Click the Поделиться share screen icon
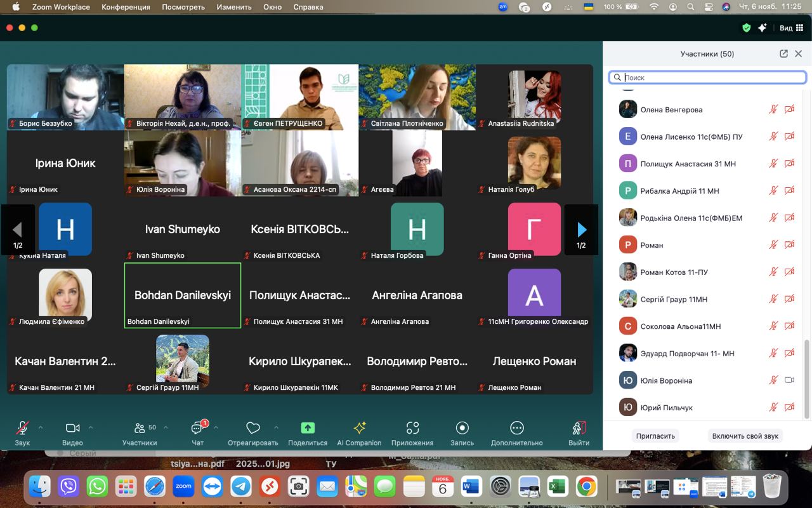812x508 pixels. (308, 429)
